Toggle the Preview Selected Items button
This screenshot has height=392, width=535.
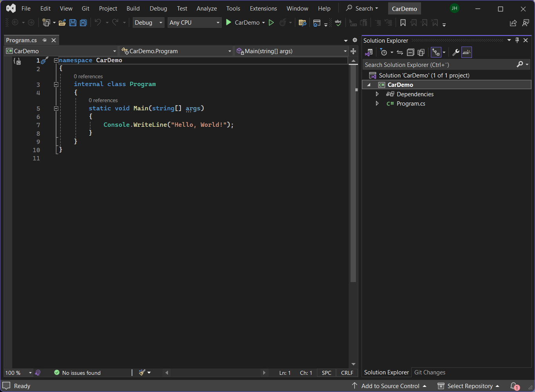466,52
